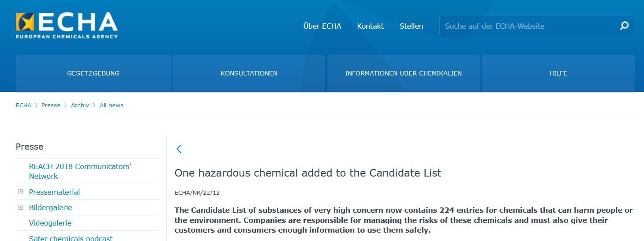Open the Gesetzgebung navigation menu

pyautogui.click(x=93, y=73)
